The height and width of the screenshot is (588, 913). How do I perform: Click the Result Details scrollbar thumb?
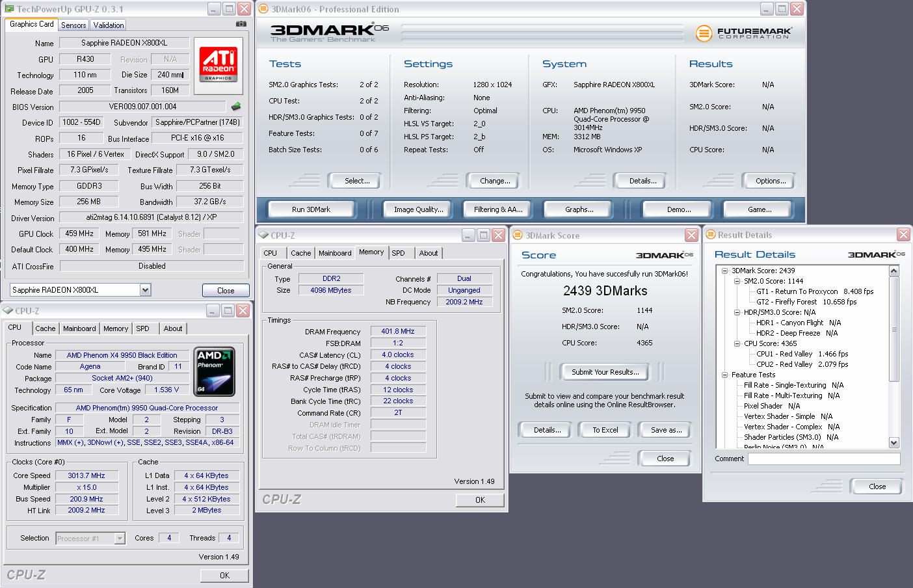point(894,329)
